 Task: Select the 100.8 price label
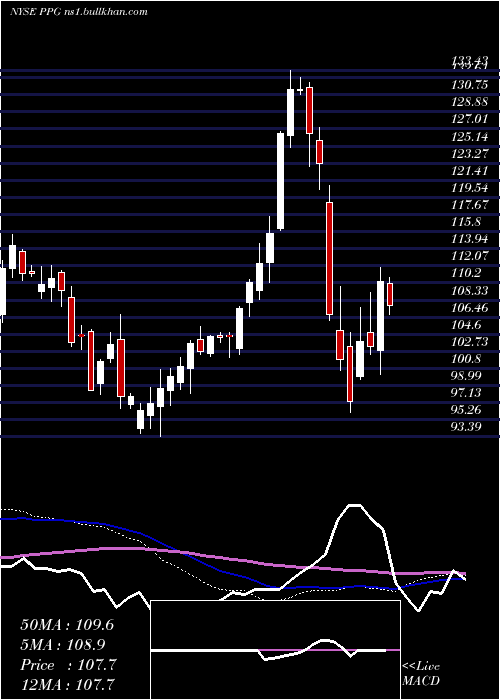(x=466, y=358)
